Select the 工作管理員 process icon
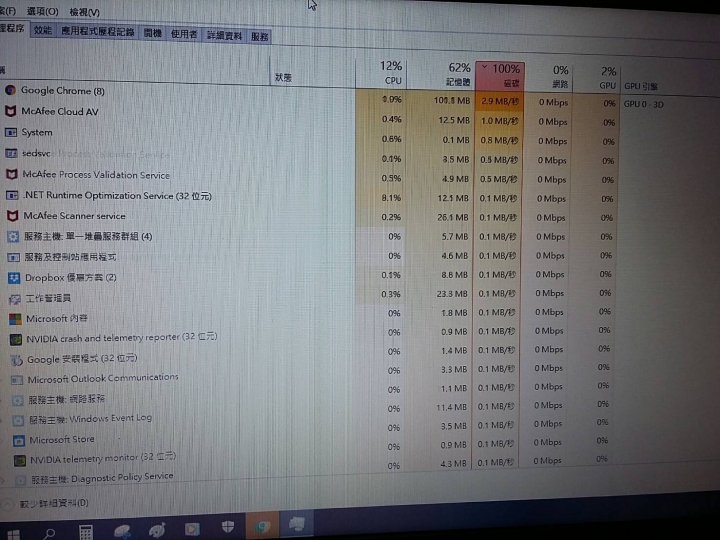This screenshot has height=540, width=720. click(x=14, y=299)
